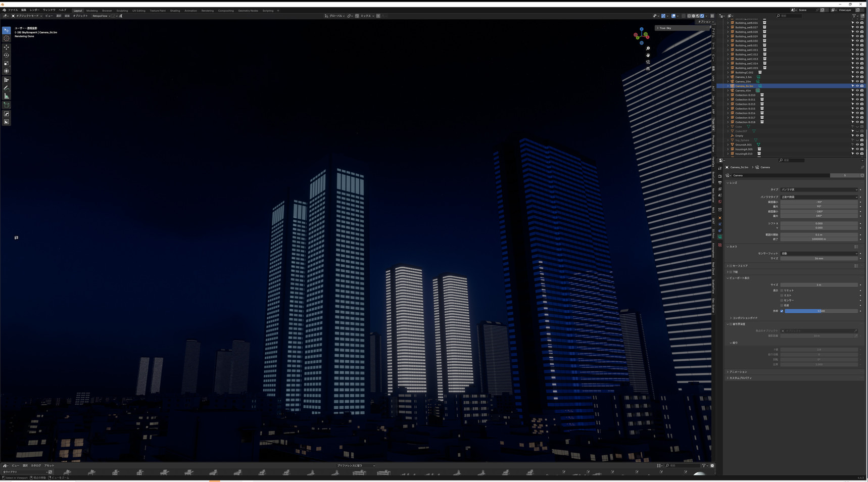Select the Move tool in the viewport toolbar
This screenshot has height=482, width=868.
7,47
